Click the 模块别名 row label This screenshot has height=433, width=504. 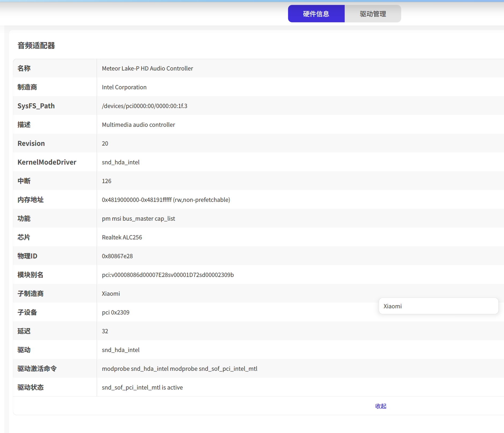click(31, 275)
